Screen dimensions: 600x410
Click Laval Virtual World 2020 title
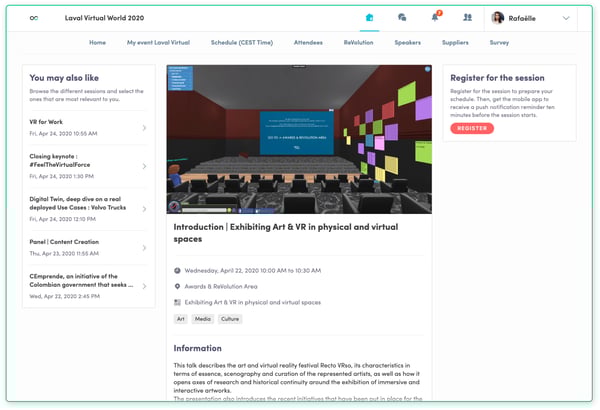click(104, 18)
